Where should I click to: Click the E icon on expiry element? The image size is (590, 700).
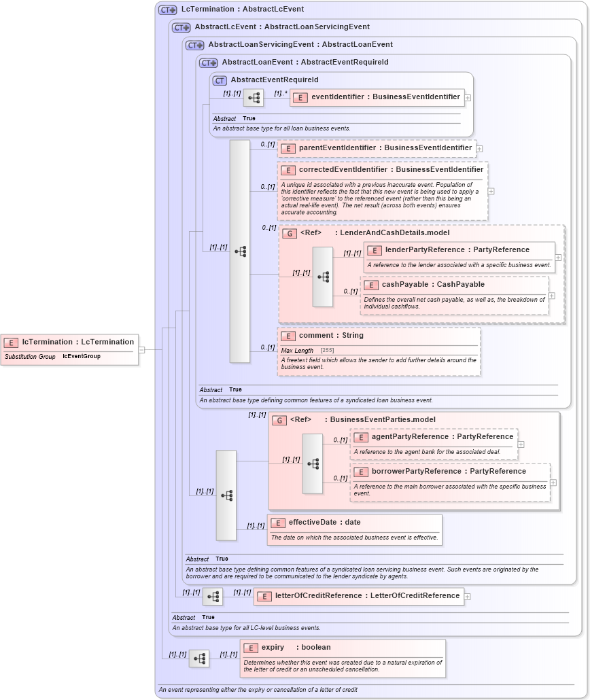(x=249, y=647)
